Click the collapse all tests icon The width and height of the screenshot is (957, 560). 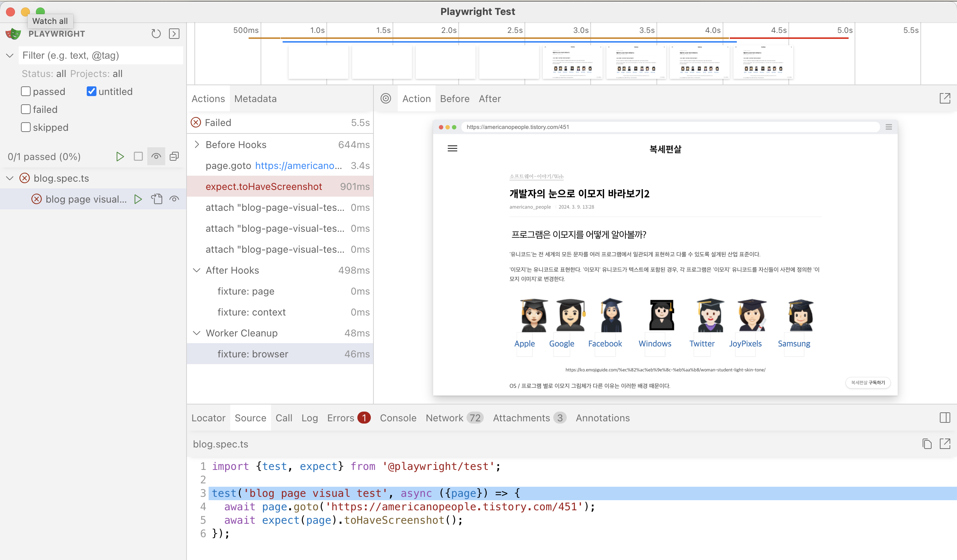[174, 156]
